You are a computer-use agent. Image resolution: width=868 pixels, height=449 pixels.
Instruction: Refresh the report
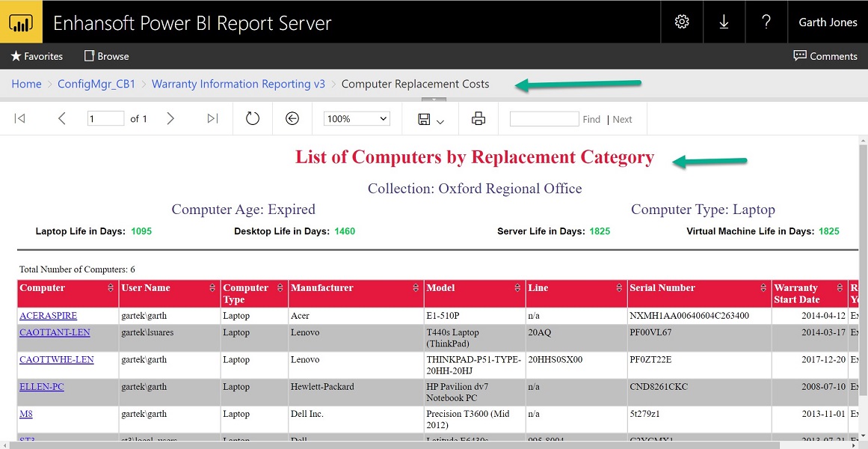point(253,118)
